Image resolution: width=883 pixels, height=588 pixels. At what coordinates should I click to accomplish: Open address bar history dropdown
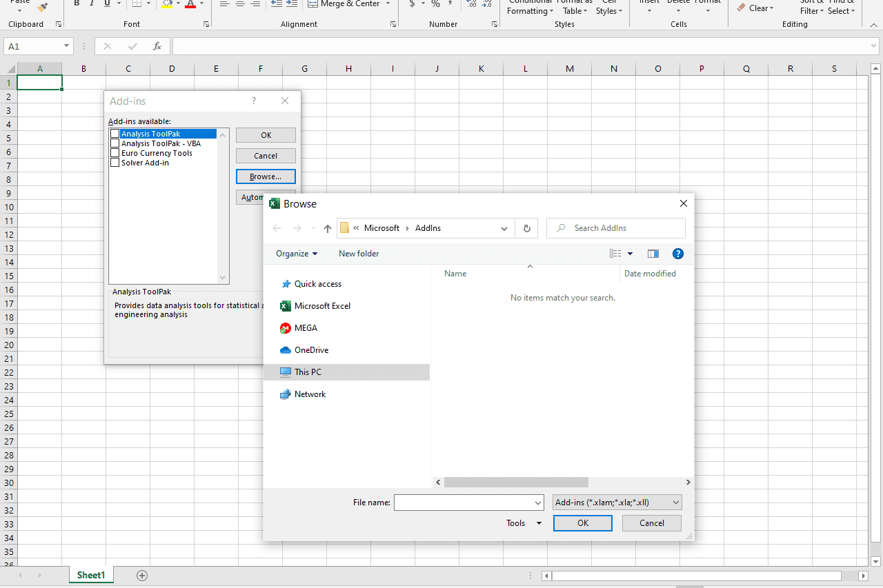click(x=505, y=228)
